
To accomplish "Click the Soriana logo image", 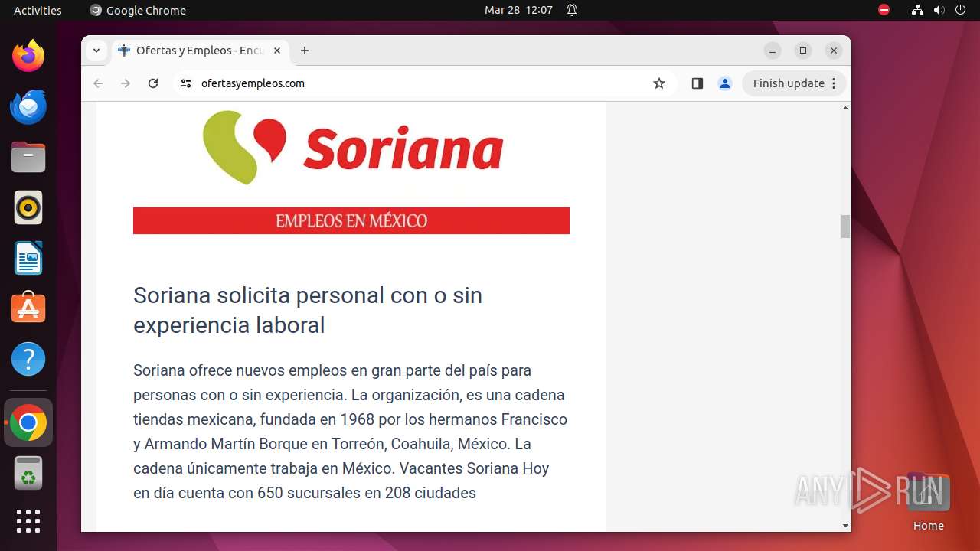I will tap(353, 148).
